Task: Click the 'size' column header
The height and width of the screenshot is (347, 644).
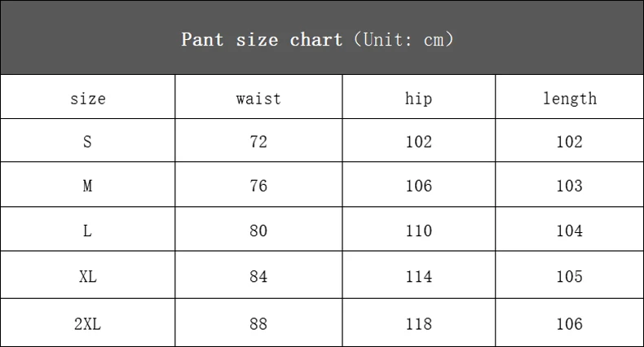Action: 88,99
